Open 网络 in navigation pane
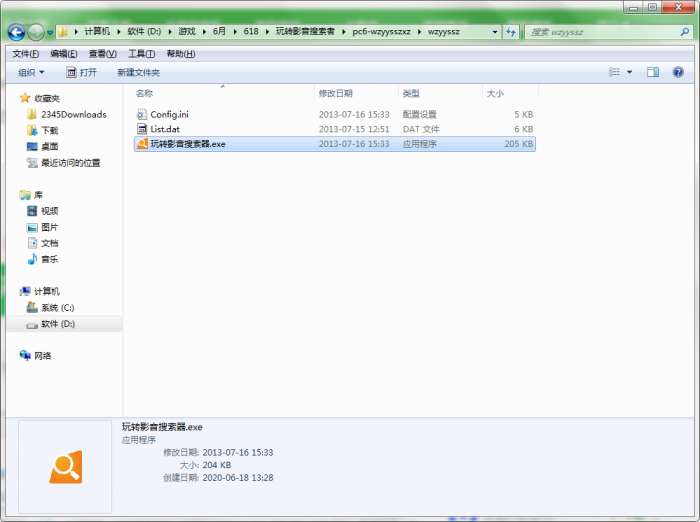The height and width of the screenshot is (522, 700). 43,356
